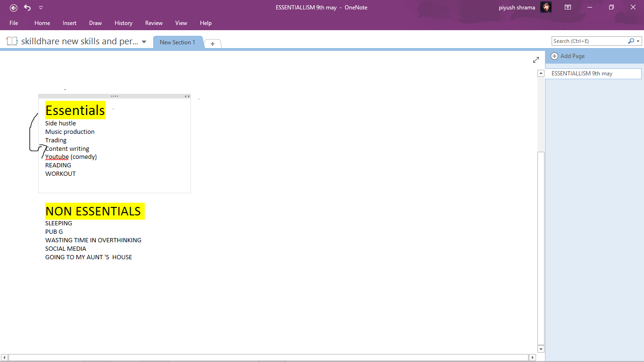Image resolution: width=644 pixels, height=362 pixels.
Task: Select the ESSENTIALLISM 9th may page
Action: coord(593,74)
